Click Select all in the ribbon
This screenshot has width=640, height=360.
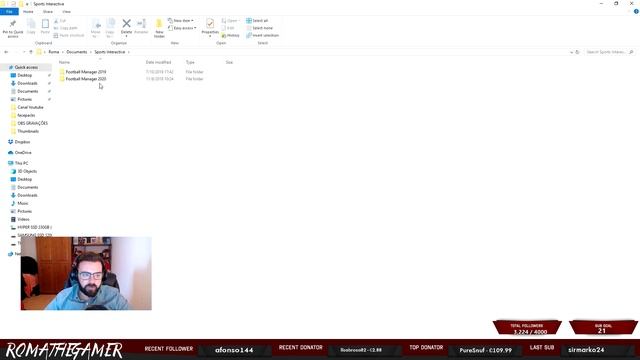(257, 21)
